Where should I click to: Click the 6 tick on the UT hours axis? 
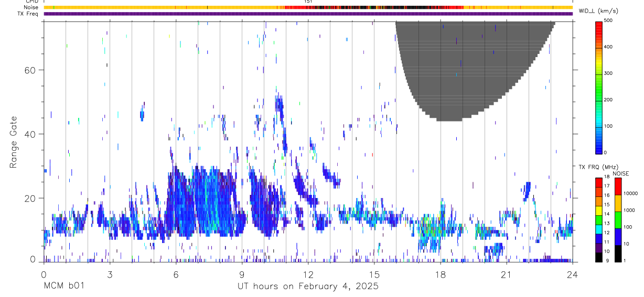[176, 275]
